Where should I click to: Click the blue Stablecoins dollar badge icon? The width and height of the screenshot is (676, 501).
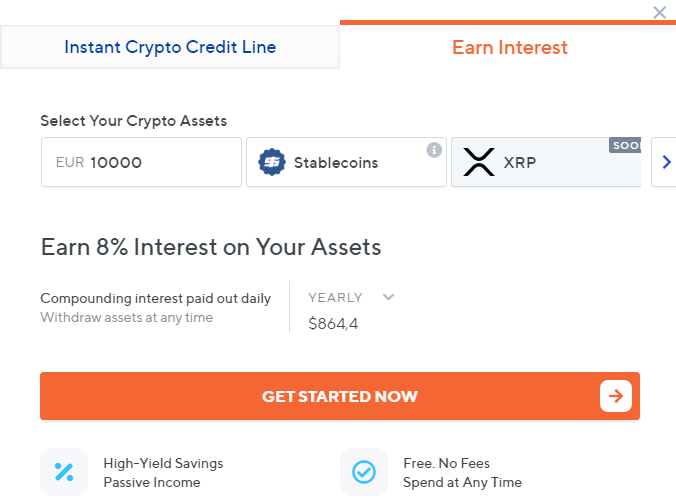(272, 162)
